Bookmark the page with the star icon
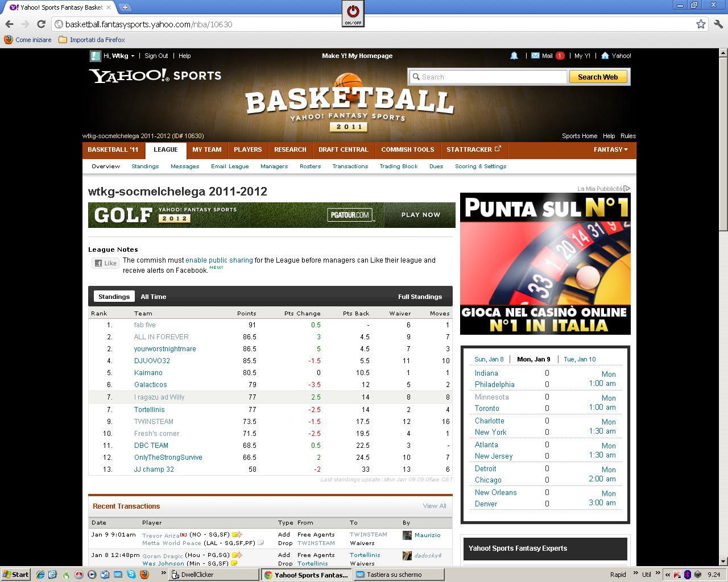The height and width of the screenshot is (582, 728). pos(701,24)
